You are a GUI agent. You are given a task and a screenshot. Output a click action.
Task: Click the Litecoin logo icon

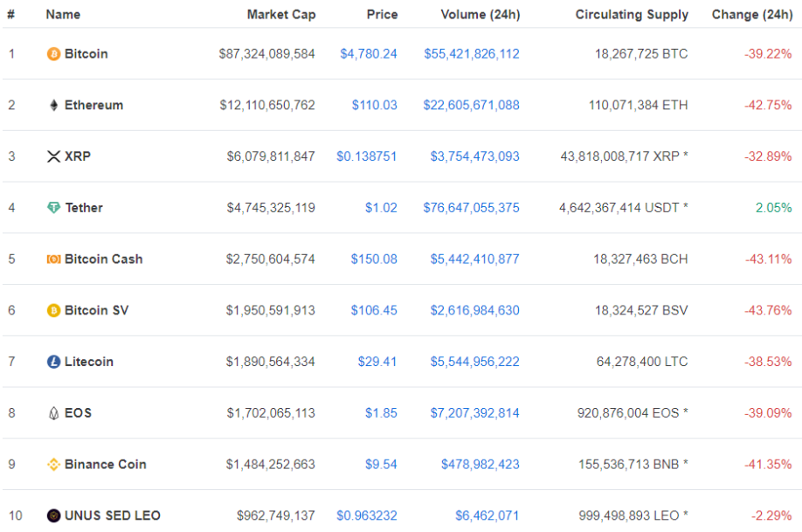[53, 361]
